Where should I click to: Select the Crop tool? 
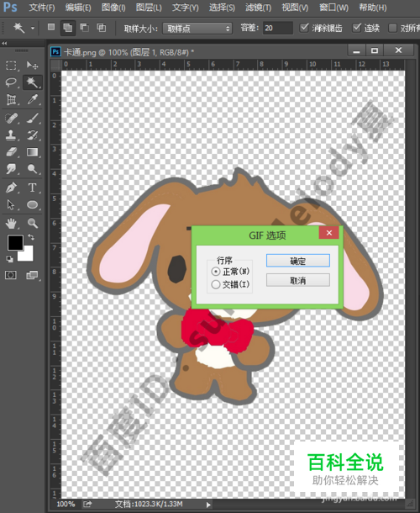pyautogui.click(x=11, y=99)
